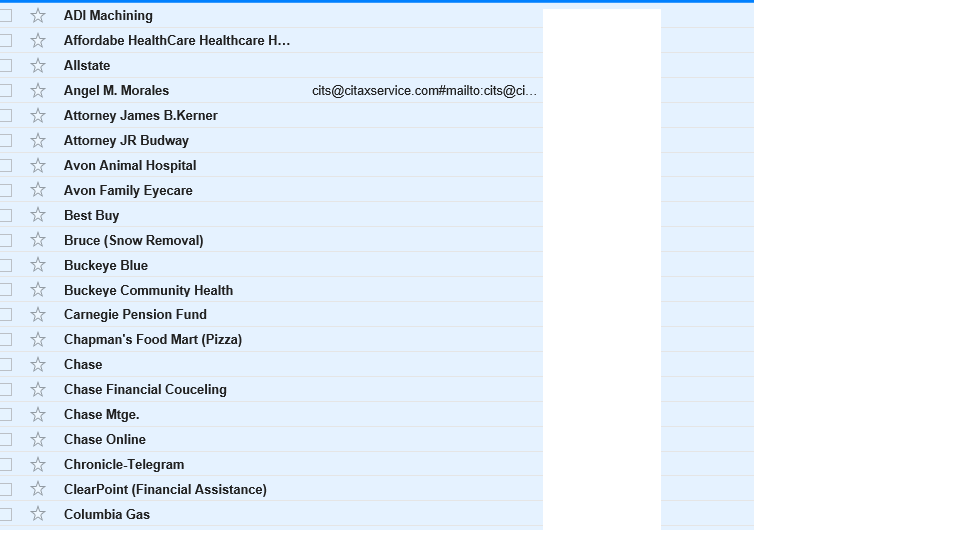
Task: Star the Best Buy contact
Action: (x=38, y=215)
